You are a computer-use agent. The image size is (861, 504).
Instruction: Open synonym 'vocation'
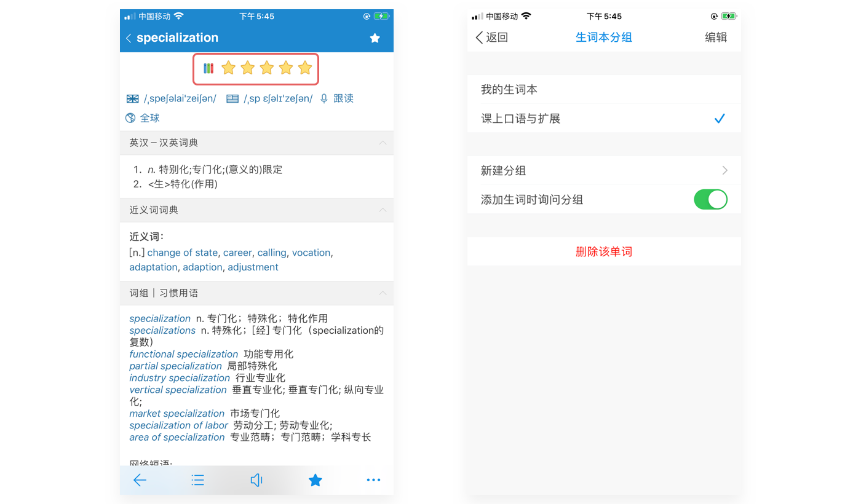pos(311,253)
